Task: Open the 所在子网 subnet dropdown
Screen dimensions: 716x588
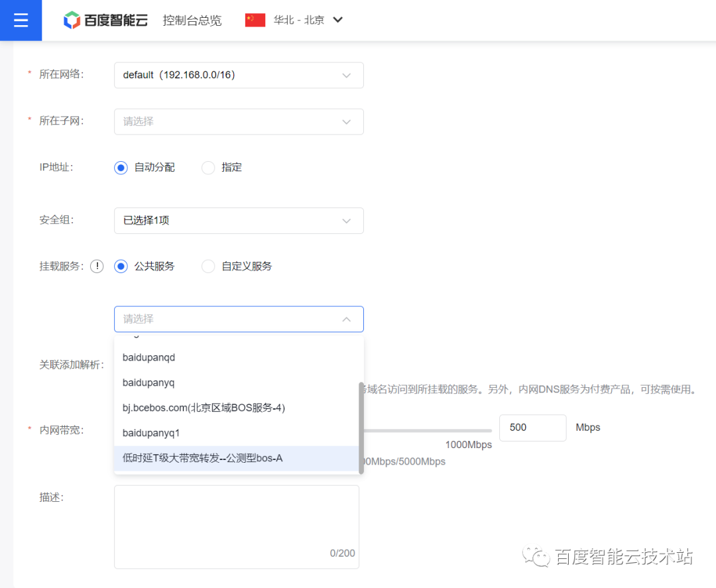Action: pos(239,121)
